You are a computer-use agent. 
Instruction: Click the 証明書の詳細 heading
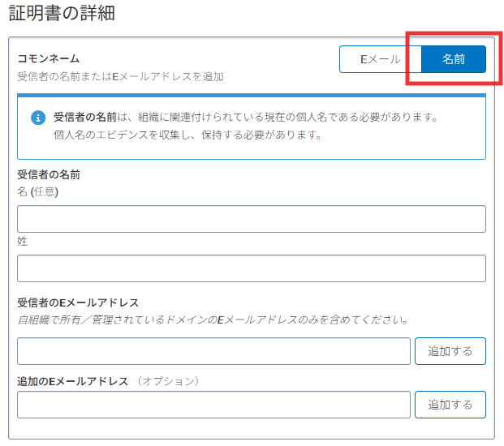(x=62, y=14)
